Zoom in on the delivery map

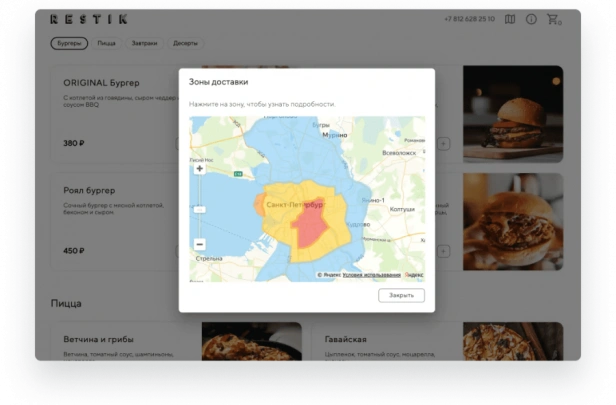point(199,169)
